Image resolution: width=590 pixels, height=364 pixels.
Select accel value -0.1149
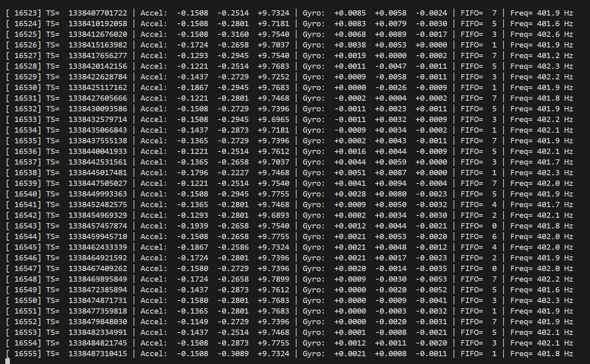[193, 322]
